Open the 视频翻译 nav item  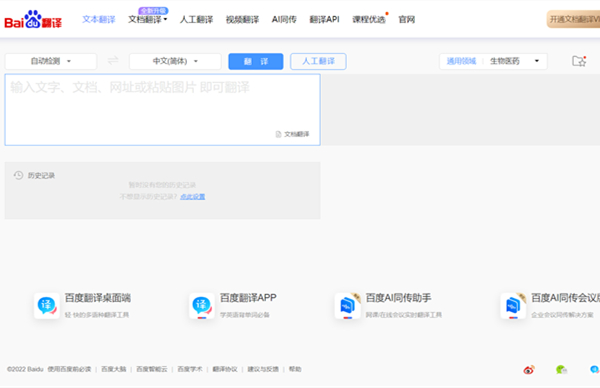(242, 20)
